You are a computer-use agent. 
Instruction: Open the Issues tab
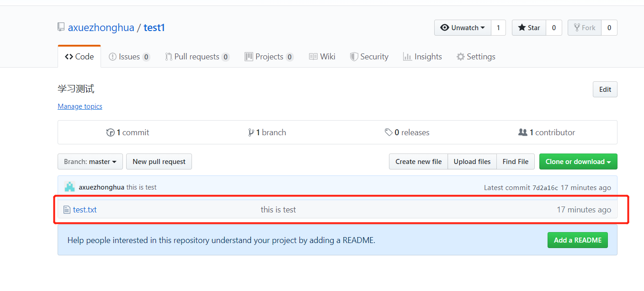click(x=129, y=57)
